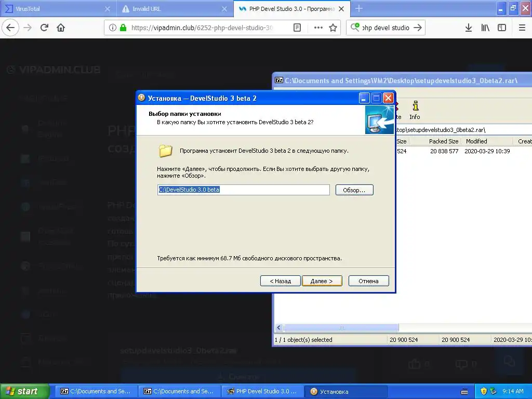
Task: Submit search with the arrow button
Action: pos(418,28)
